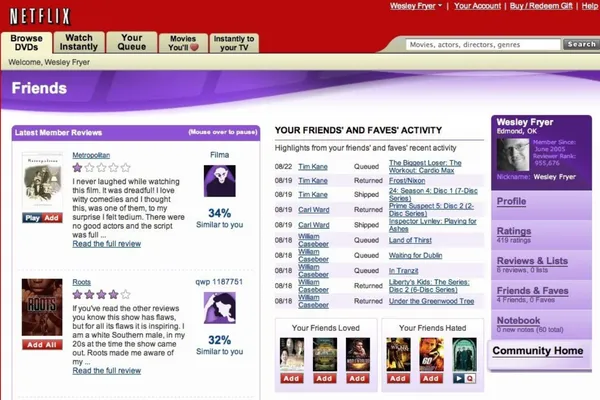The height and width of the screenshot is (400, 600).
Task: Open Inspector Lynley: Playing for Ashes link
Action: (432, 225)
